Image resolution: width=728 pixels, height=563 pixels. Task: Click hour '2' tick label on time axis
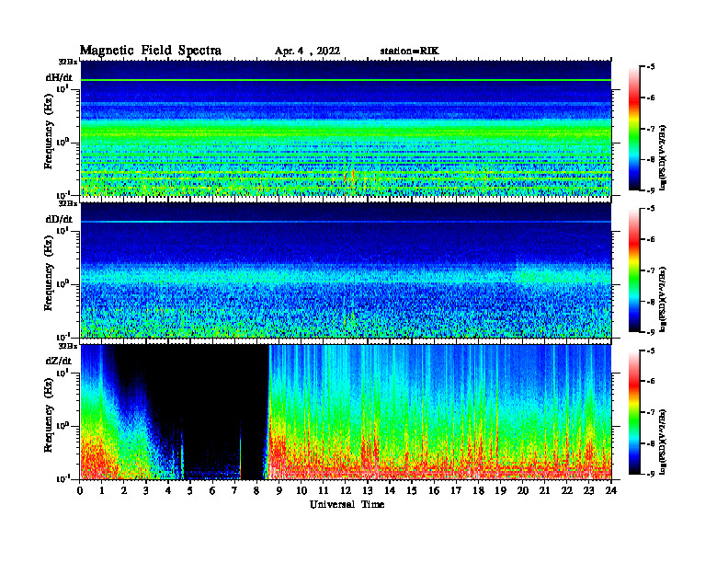point(124,490)
